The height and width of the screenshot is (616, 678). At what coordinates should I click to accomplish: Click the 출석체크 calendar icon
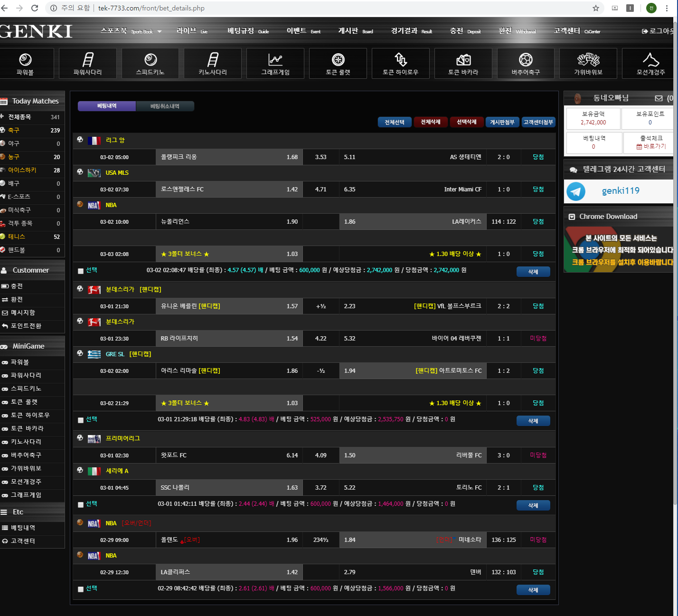[639, 147]
